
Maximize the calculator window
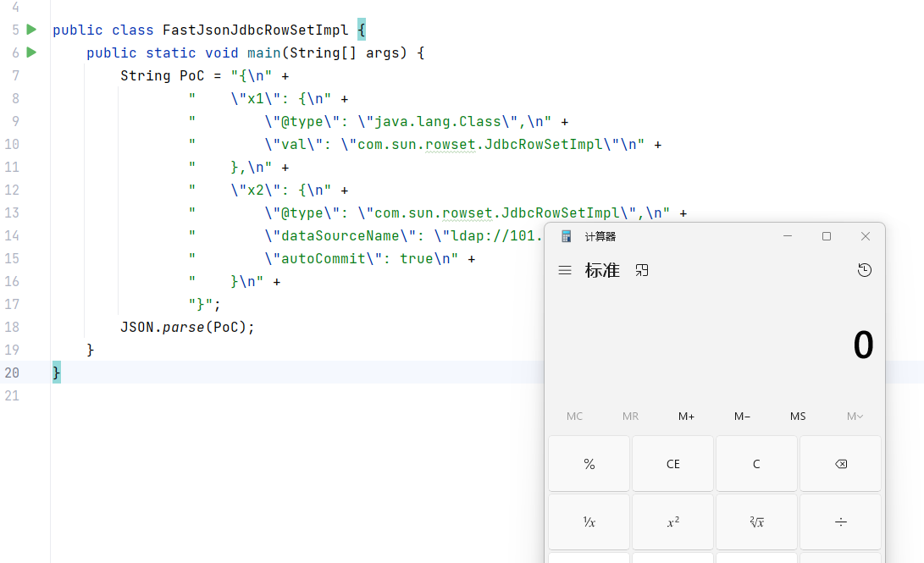[827, 236]
